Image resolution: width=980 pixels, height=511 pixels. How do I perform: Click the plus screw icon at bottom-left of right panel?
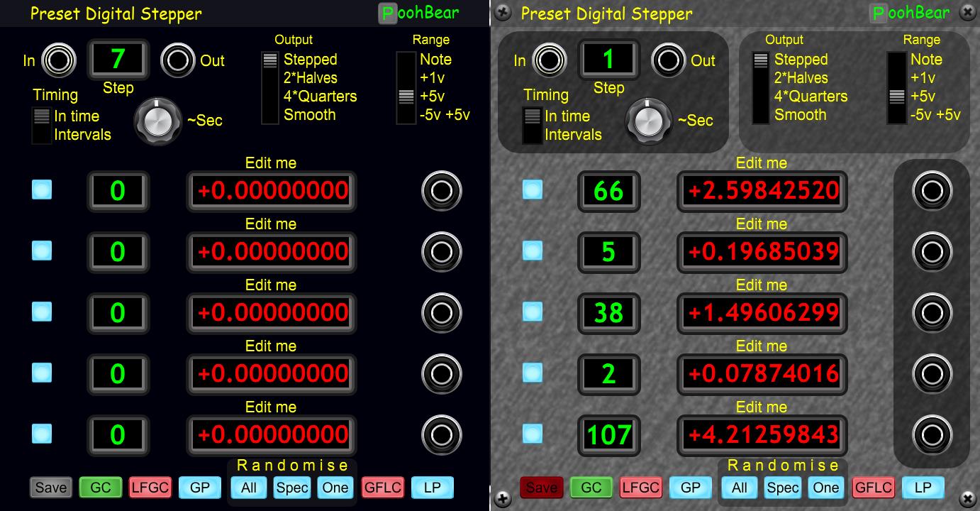[x=502, y=498]
